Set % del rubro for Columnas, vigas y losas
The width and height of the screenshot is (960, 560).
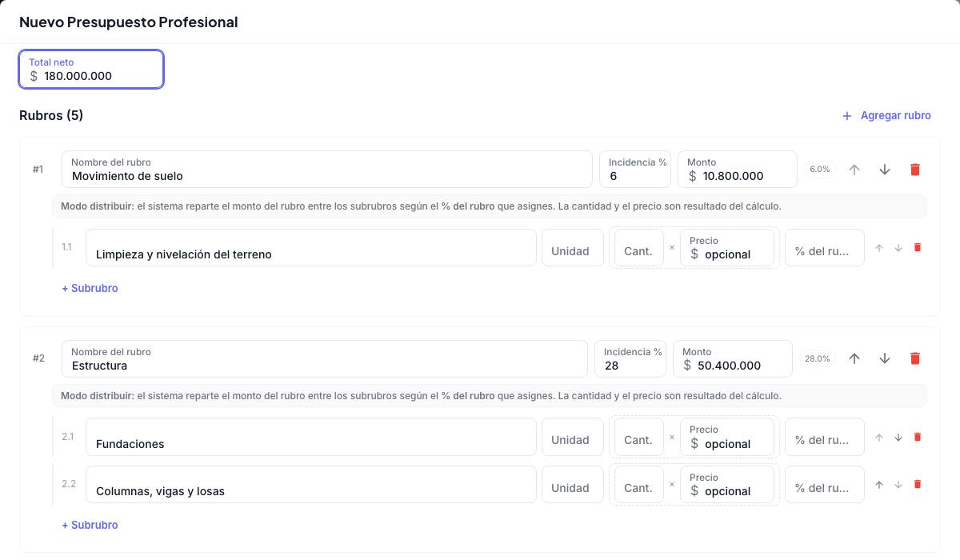[x=825, y=485]
